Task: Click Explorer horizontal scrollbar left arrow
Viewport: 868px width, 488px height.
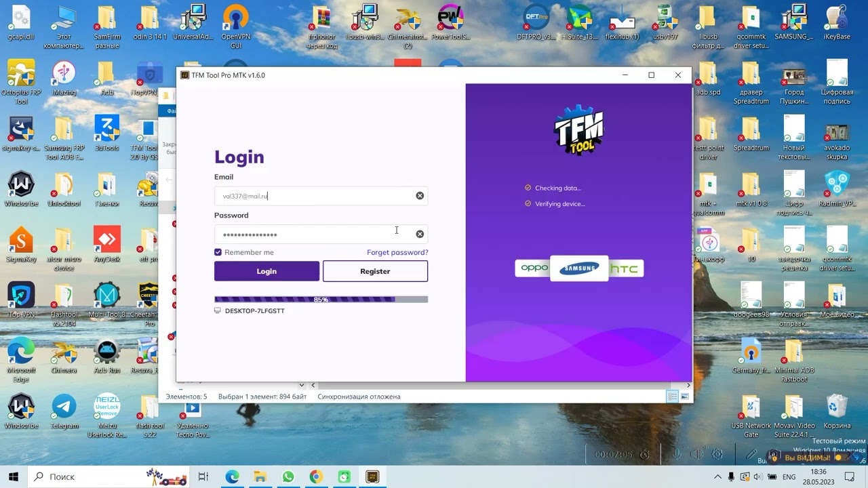Action: click(x=313, y=385)
